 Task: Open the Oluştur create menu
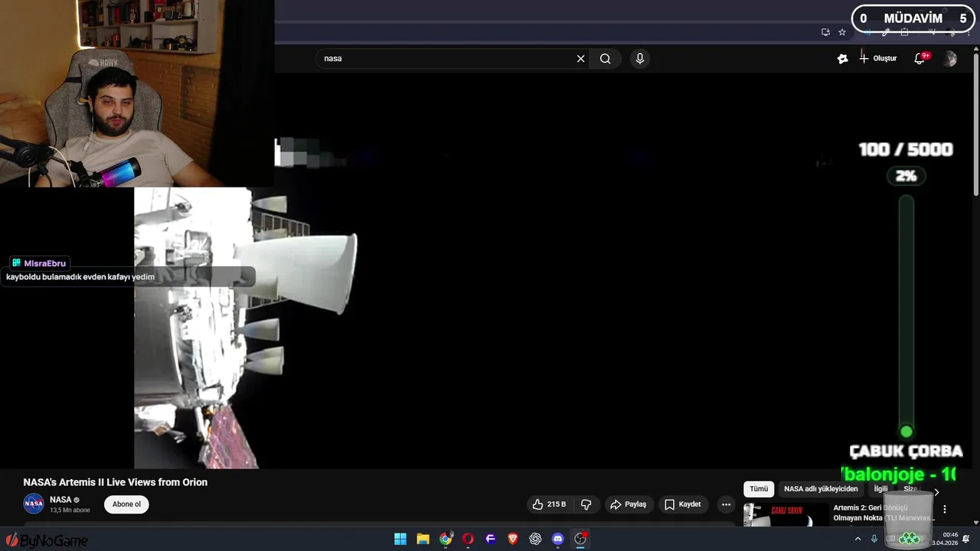[x=877, y=59]
